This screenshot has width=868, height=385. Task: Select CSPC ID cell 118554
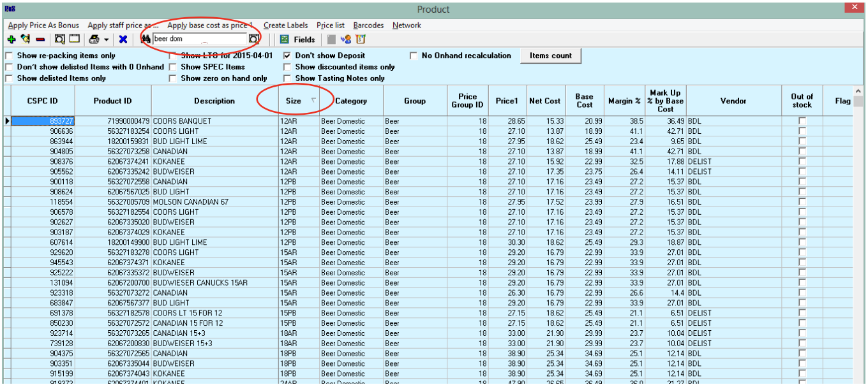pyautogui.click(x=43, y=202)
